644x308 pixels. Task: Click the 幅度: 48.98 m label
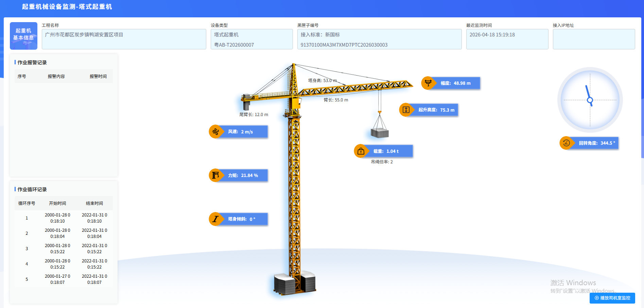pos(456,83)
